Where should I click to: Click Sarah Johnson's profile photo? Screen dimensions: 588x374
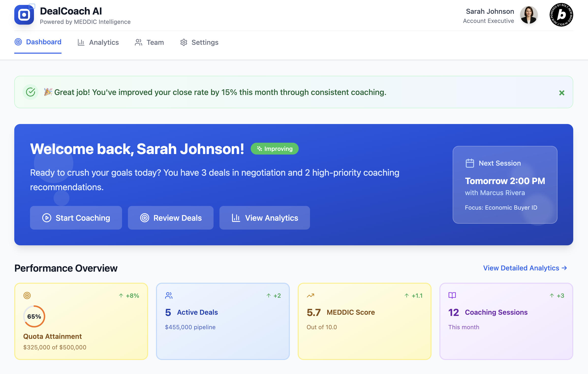click(529, 15)
